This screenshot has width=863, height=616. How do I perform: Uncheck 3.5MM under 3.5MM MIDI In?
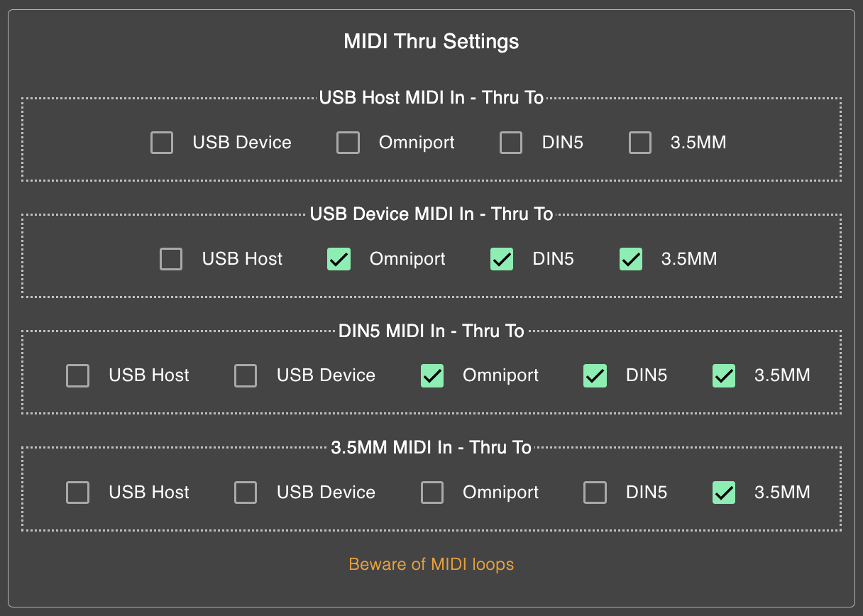(724, 492)
